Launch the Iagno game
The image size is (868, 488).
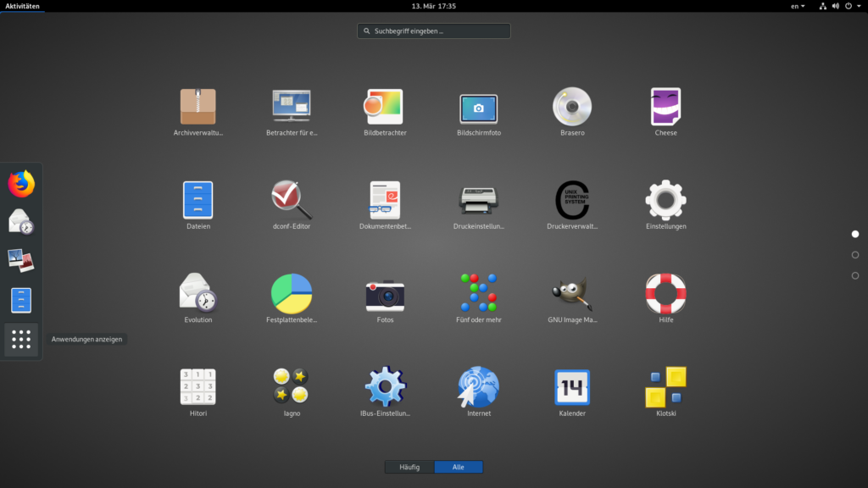292,392
